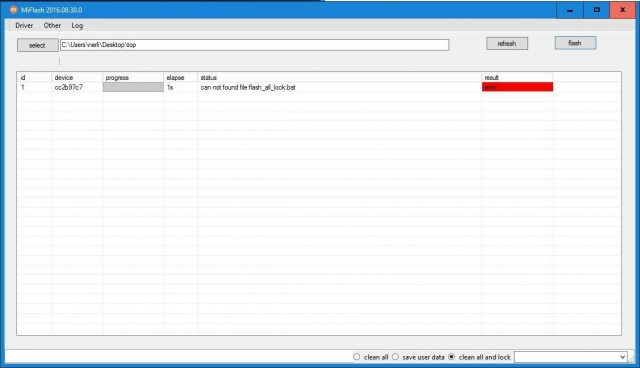The width and height of the screenshot is (640, 368).
Task: Open the Driver menu
Action: coord(24,25)
